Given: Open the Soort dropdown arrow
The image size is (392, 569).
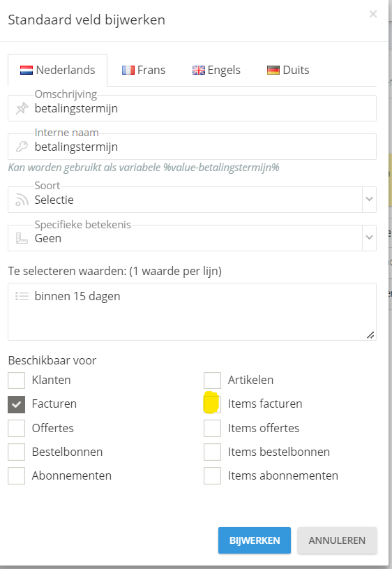Looking at the screenshot, I should (369, 199).
